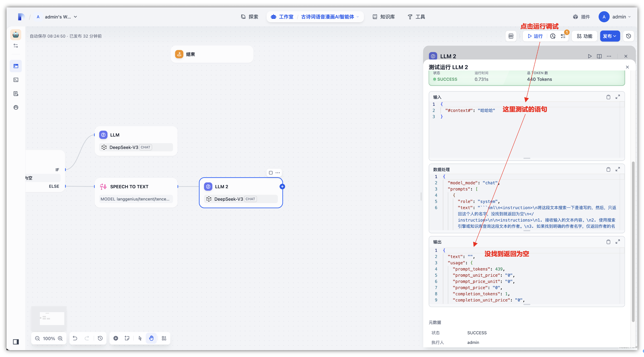This screenshot has height=357, width=644.
Task: Open run history clock icon
Action: pyautogui.click(x=553, y=36)
